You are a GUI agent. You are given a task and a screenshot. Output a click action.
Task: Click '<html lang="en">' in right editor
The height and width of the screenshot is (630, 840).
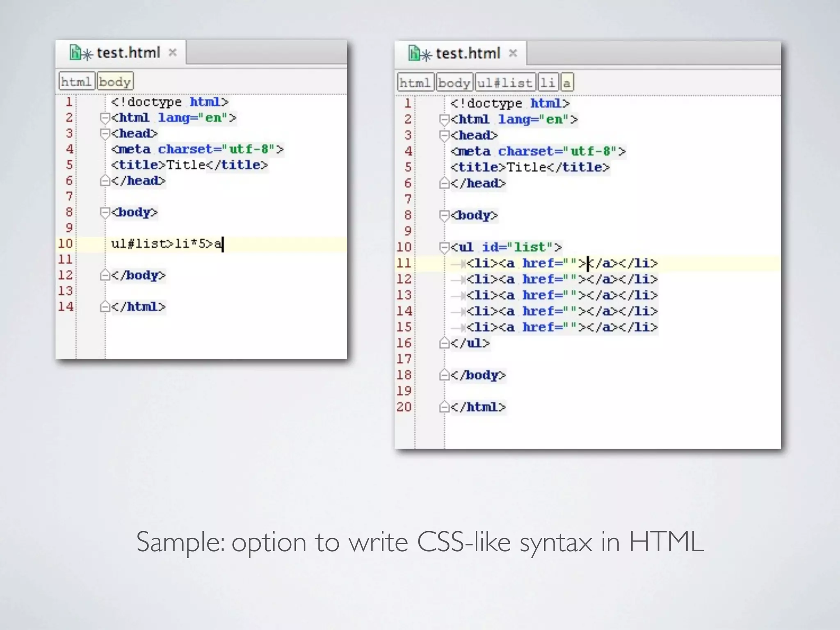pyautogui.click(x=514, y=120)
